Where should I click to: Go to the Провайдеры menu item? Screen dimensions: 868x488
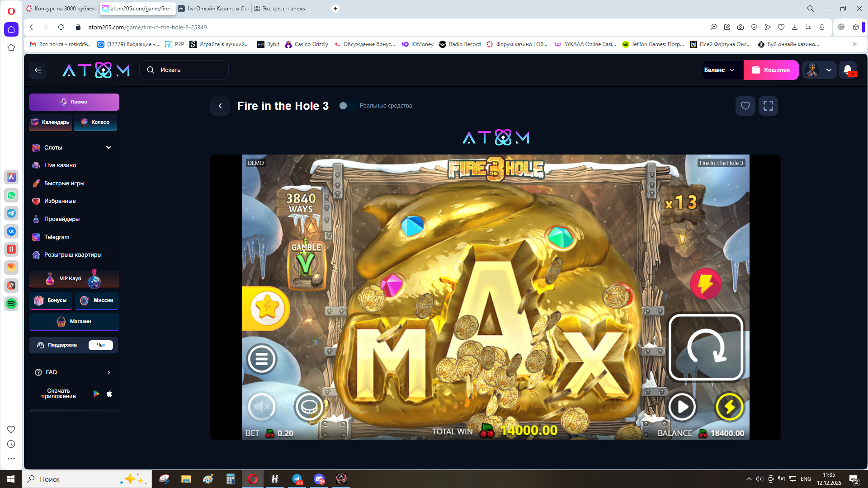pos(62,219)
